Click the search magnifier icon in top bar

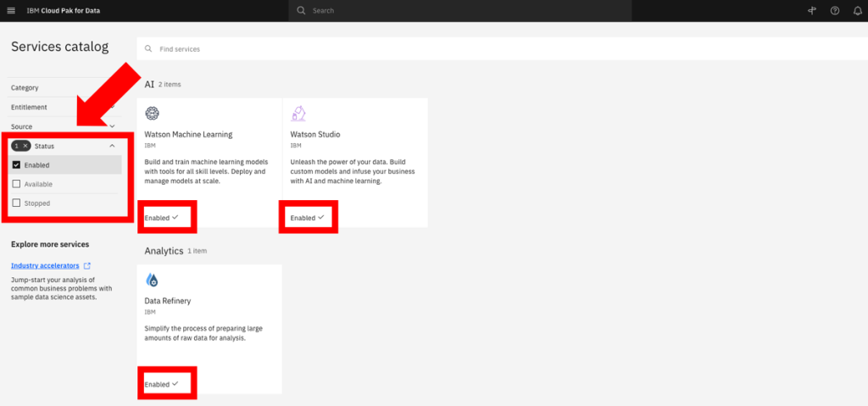click(x=301, y=10)
